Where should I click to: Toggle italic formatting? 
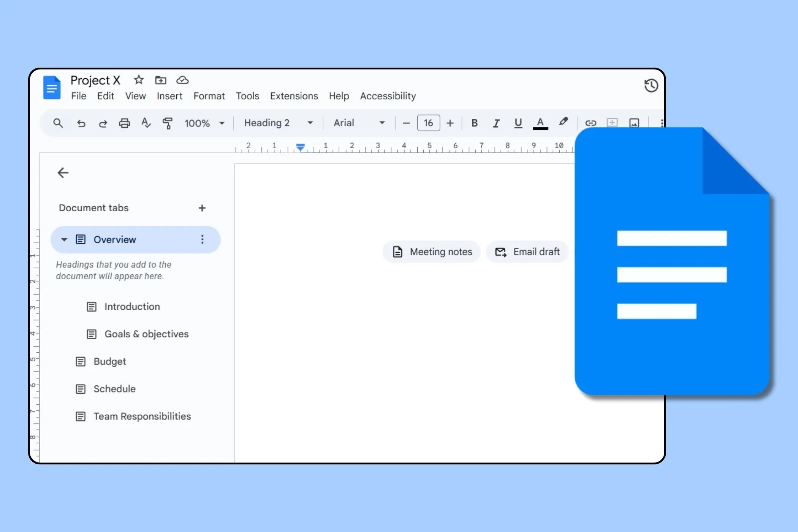point(496,123)
